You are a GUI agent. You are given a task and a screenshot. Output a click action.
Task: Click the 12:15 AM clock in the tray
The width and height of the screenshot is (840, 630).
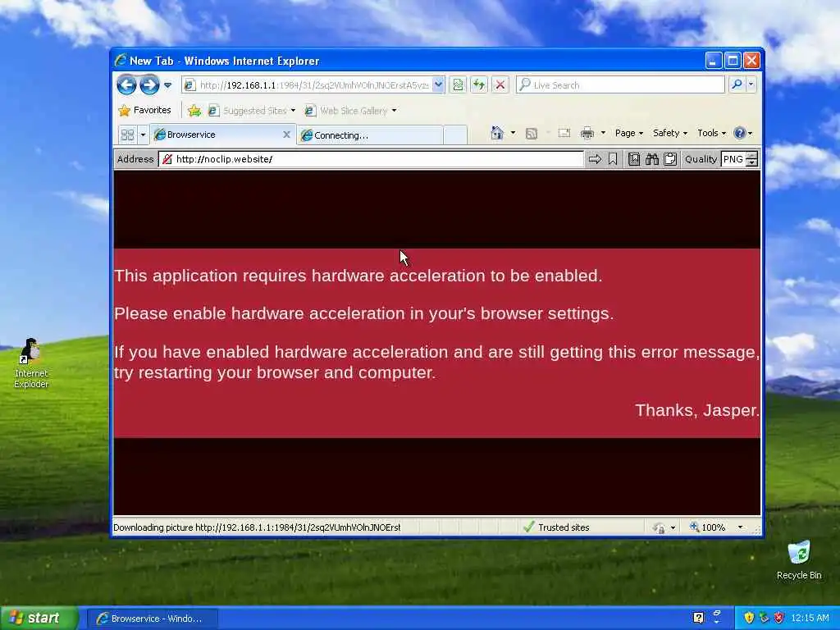pyautogui.click(x=810, y=618)
